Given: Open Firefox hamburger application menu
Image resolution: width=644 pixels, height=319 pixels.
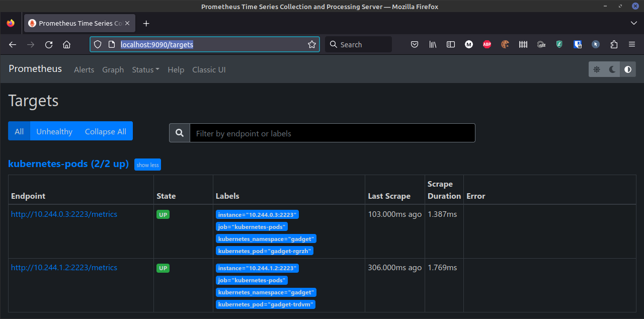Looking at the screenshot, I should [x=632, y=44].
